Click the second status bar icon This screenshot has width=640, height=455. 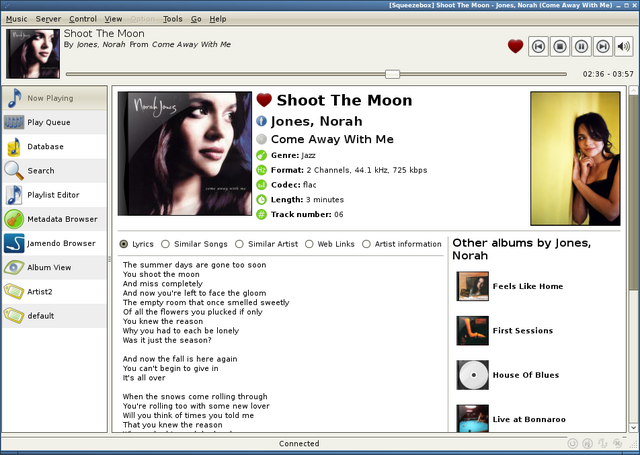587,444
